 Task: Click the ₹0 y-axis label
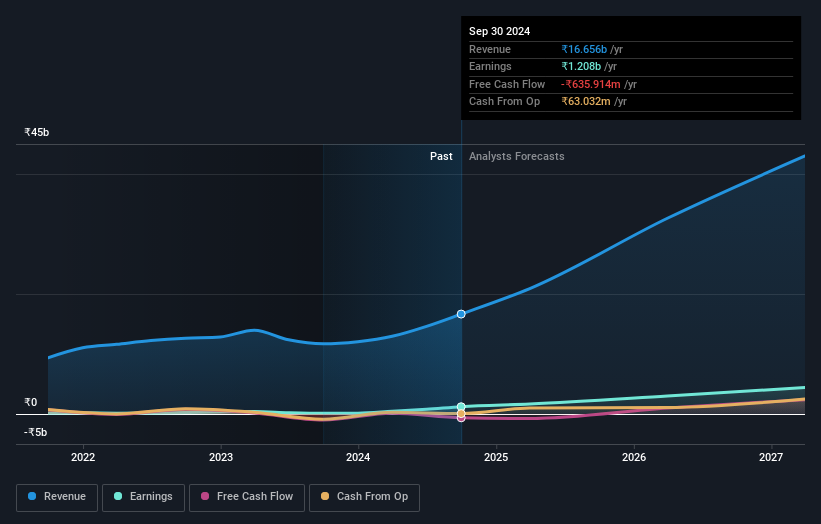pyautogui.click(x=31, y=403)
